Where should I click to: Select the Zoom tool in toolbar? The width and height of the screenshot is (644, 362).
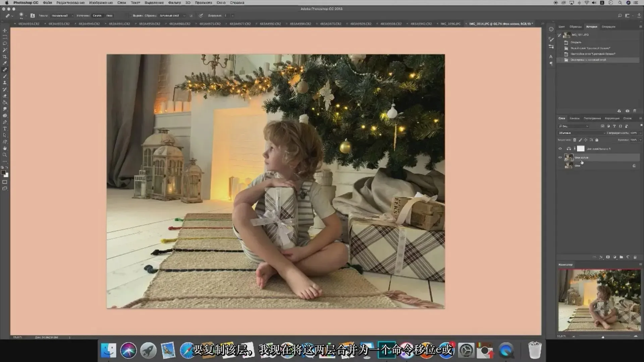tap(5, 155)
